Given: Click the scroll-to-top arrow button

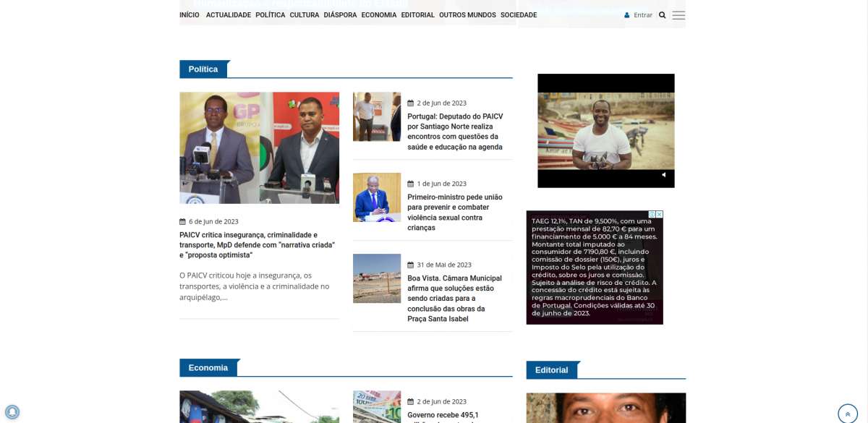Looking at the screenshot, I should pos(848,414).
